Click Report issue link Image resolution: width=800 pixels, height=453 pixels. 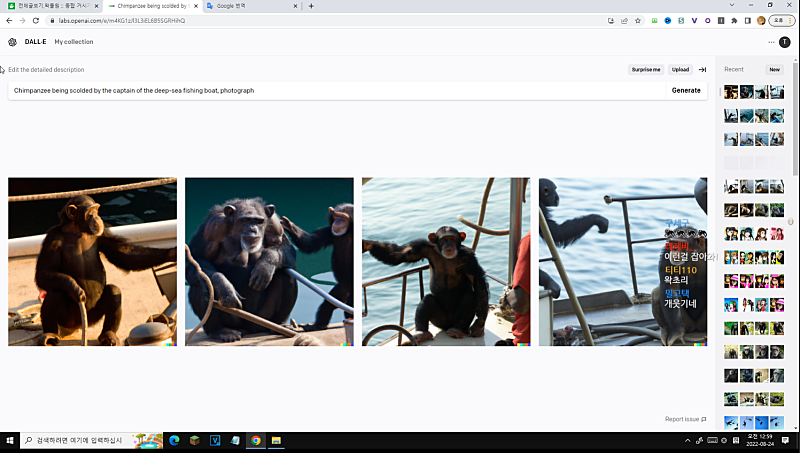click(685, 419)
